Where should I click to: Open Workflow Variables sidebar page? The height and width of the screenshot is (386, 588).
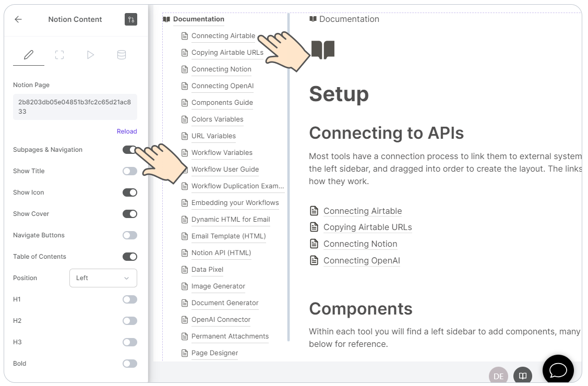coord(222,152)
